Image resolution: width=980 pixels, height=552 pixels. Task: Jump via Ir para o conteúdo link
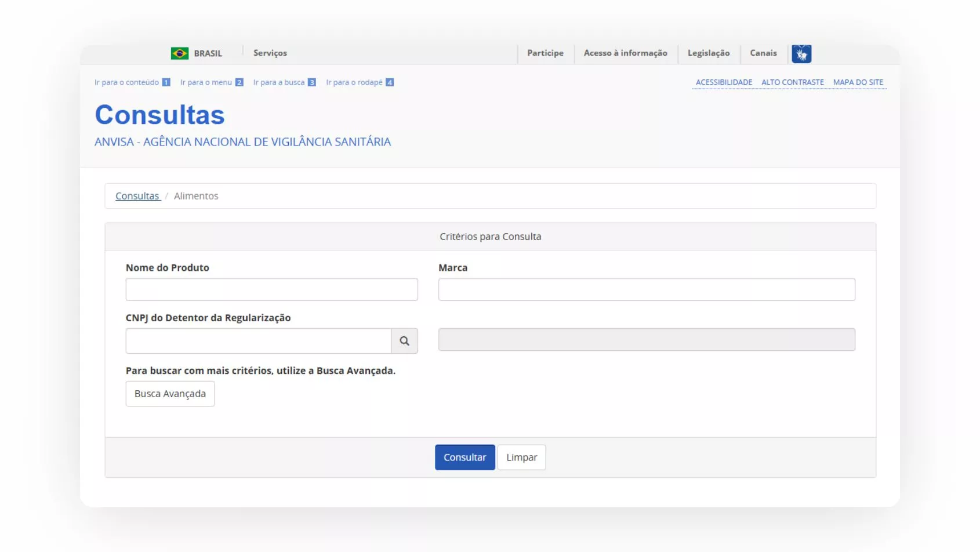(132, 82)
